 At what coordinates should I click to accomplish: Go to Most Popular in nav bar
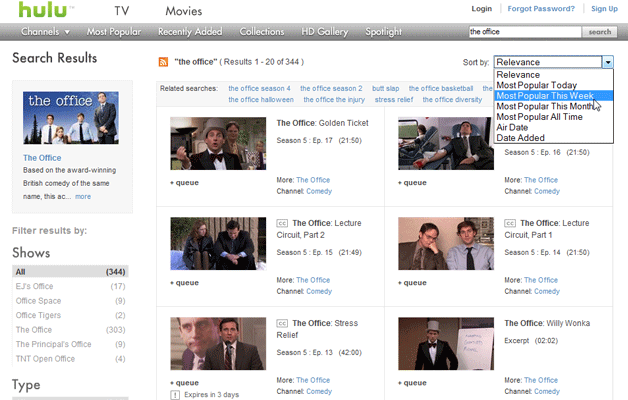tap(114, 32)
